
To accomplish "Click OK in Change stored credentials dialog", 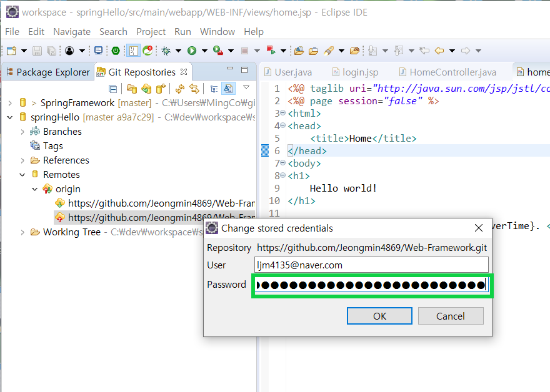I will (379, 316).
